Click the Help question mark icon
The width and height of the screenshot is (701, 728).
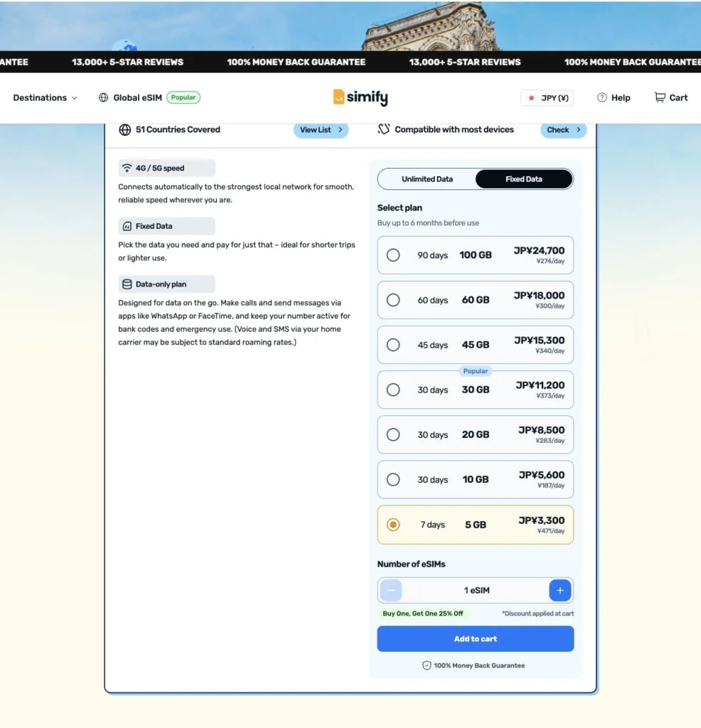point(601,97)
